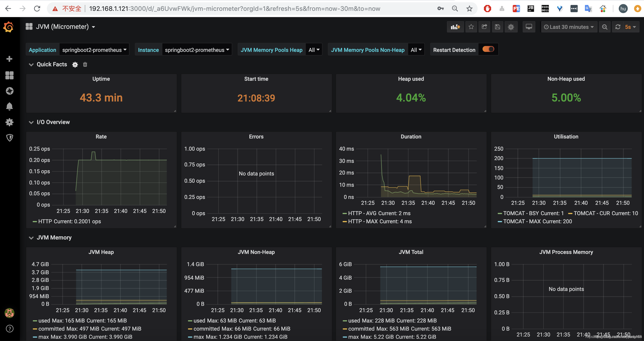Star the dashboard as favorite
Screen dimensions: 644x341
(471, 27)
